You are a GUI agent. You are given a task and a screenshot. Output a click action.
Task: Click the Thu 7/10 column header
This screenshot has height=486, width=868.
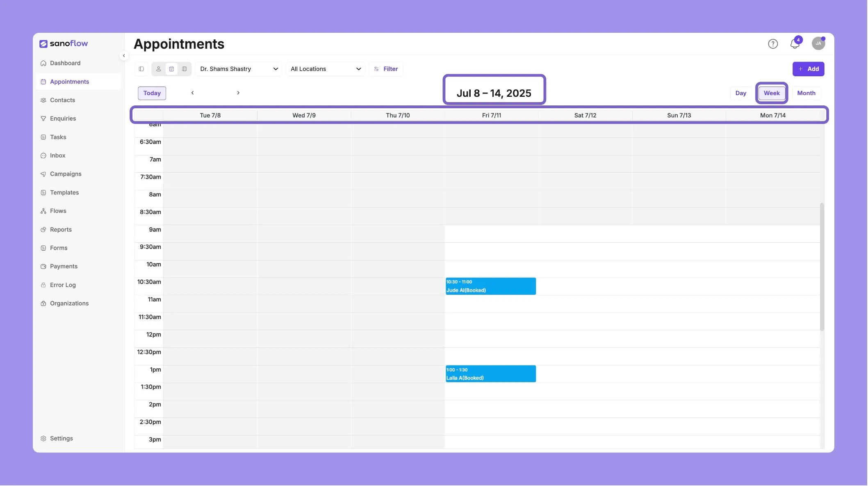click(398, 115)
